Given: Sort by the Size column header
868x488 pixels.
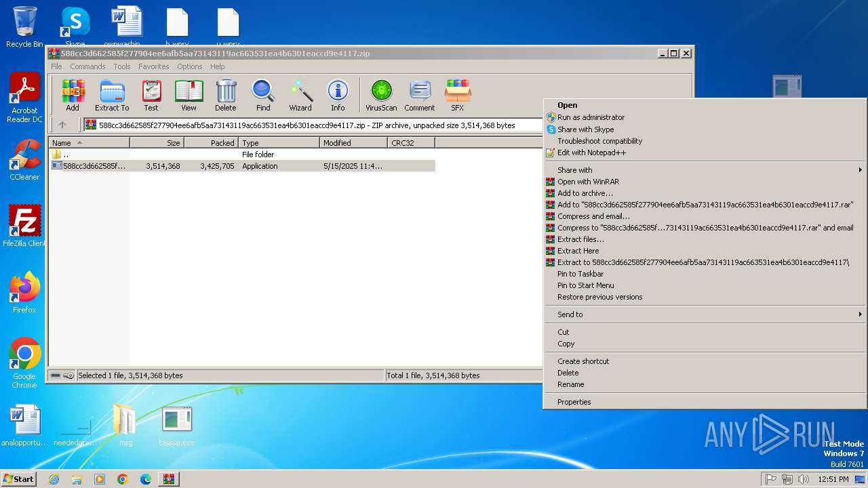Looking at the screenshot, I should pyautogui.click(x=157, y=143).
